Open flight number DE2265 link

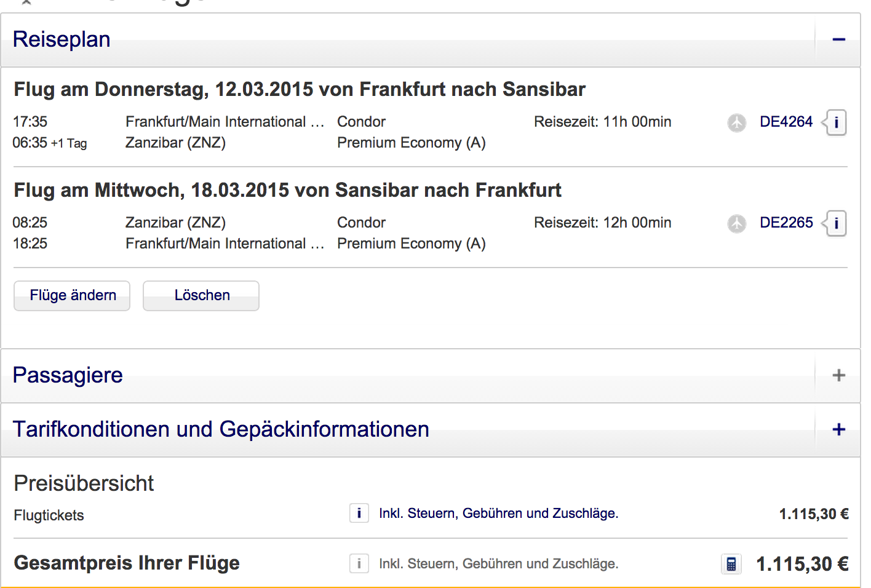click(785, 223)
